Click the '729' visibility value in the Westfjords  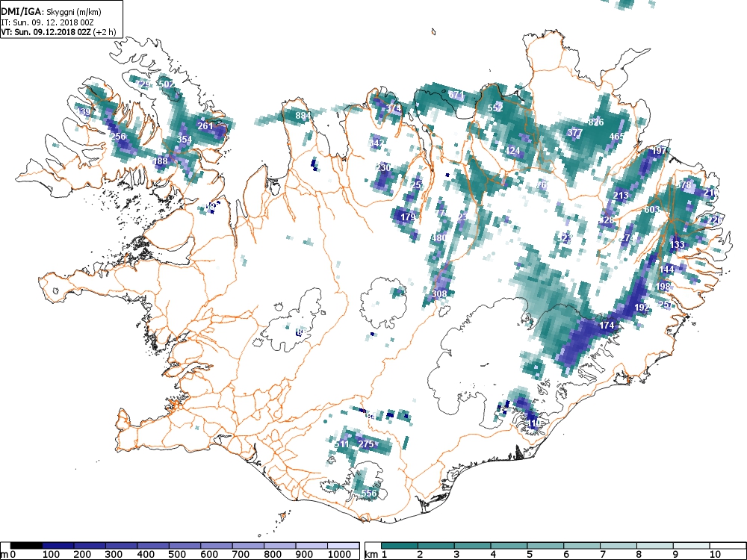[x=143, y=84]
